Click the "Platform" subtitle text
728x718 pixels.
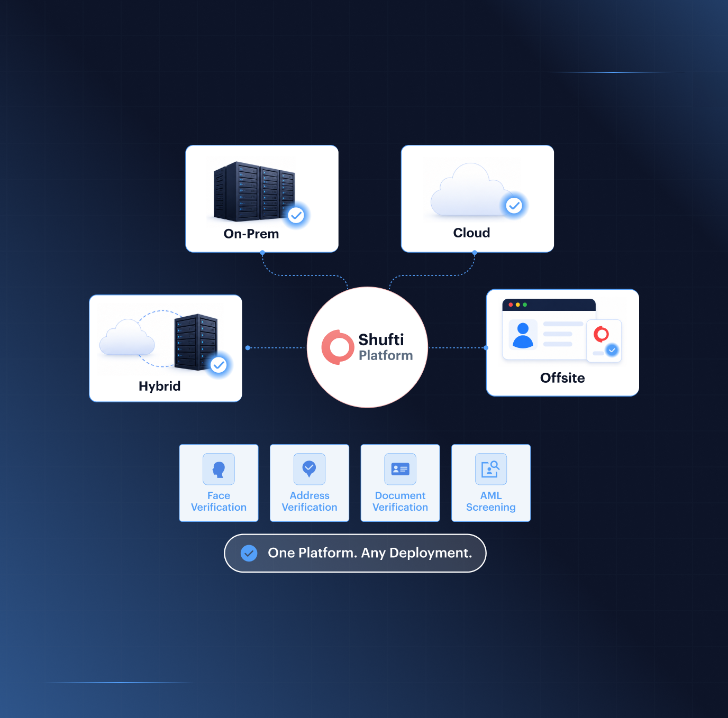pos(386,355)
